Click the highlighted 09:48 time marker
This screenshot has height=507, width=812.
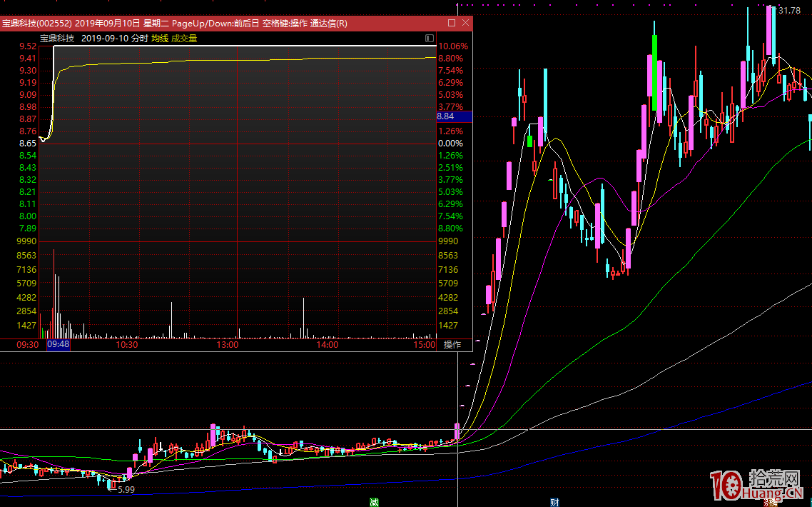[x=58, y=345]
